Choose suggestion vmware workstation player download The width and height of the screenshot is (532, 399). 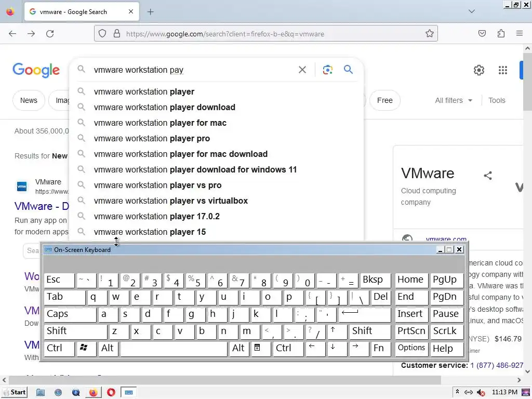[x=217, y=107]
